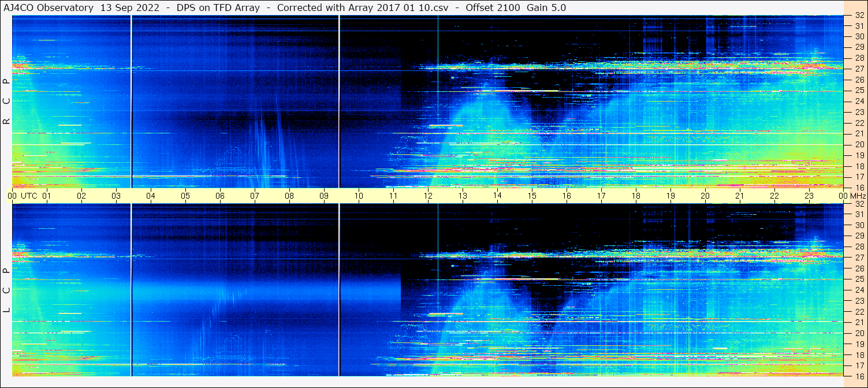
Task: Click the 29 MHz tick on LCP frequency scale
Action: [x=859, y=236]
